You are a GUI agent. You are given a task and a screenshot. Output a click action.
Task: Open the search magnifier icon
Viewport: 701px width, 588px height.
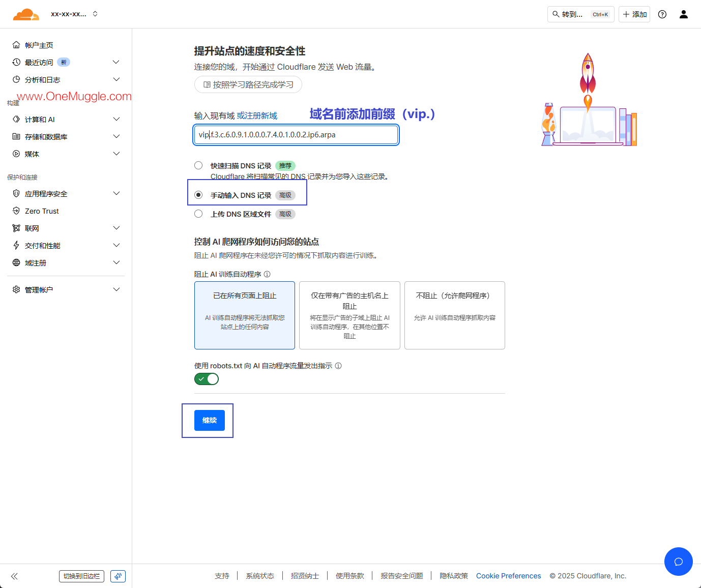click(556, 14)
